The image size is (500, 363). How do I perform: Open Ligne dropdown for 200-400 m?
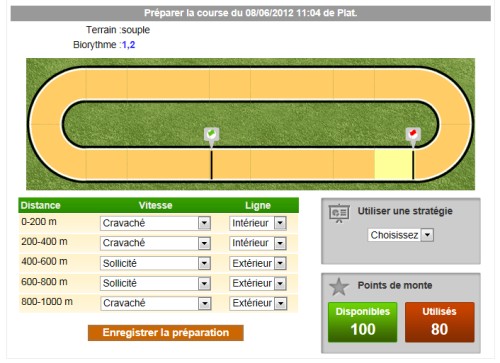[x=258, y=243]
